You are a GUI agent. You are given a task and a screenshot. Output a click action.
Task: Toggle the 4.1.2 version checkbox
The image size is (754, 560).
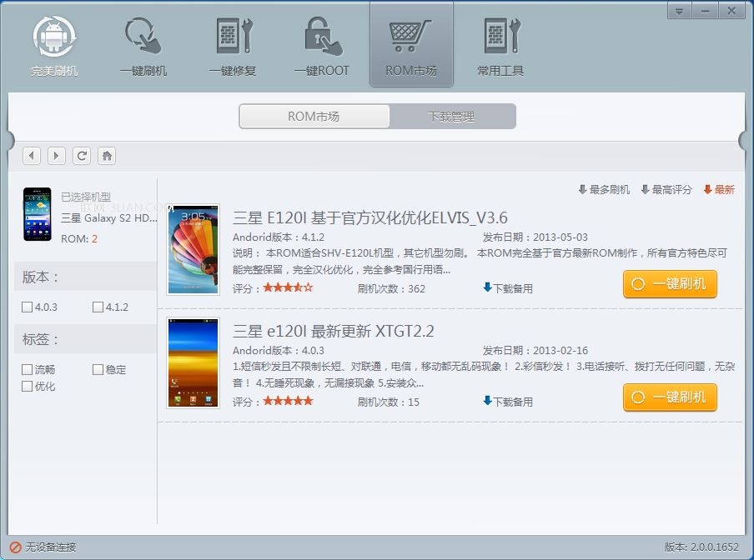pos(98,307)
